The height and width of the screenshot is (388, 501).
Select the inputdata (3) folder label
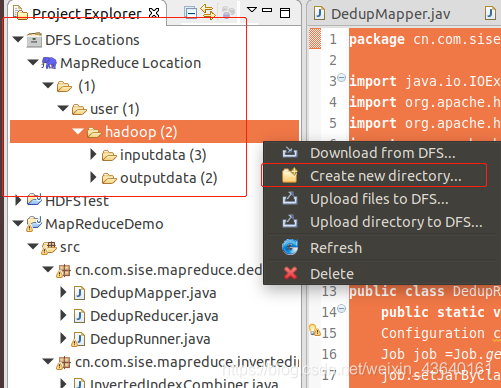point(163,155)
